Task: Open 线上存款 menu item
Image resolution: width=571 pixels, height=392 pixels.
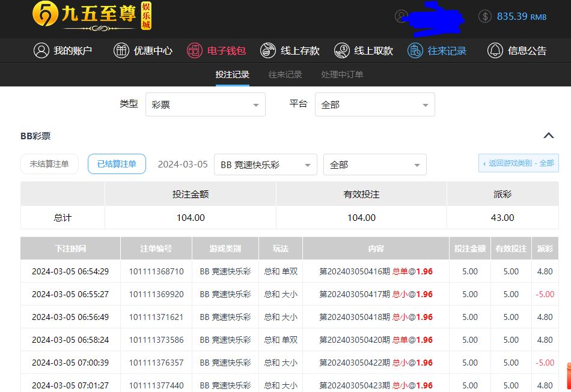Action: (290, 50)
